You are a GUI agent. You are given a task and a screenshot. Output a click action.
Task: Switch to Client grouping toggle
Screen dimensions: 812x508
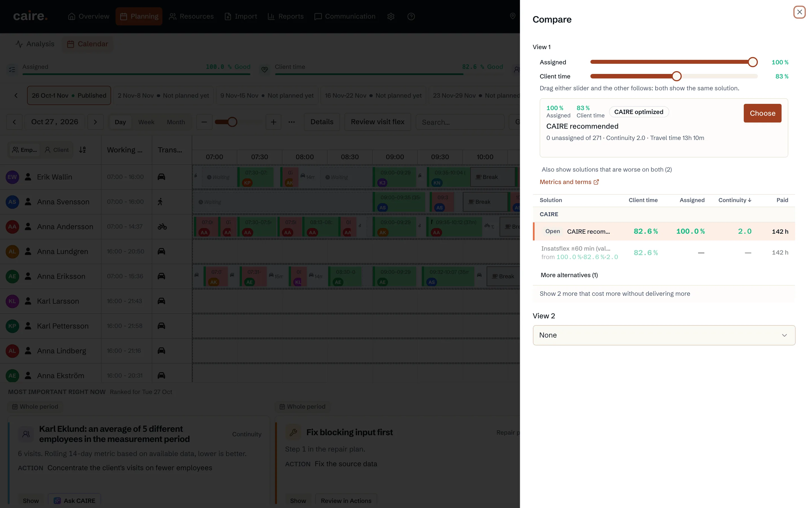coord(57,150)
